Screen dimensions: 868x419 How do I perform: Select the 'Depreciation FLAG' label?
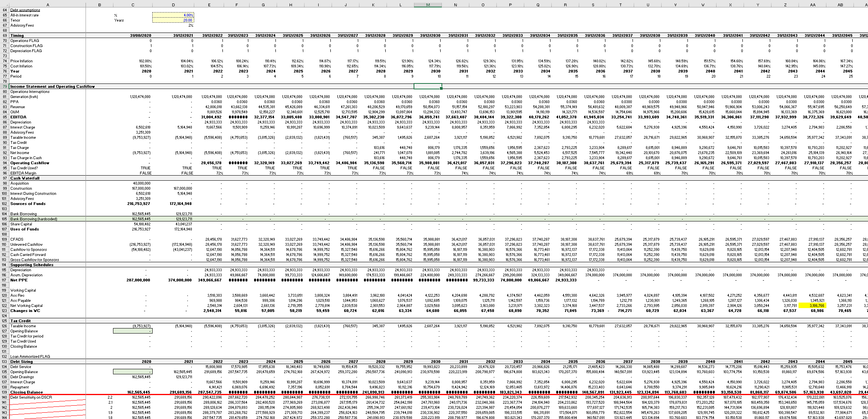(x=26, y=51)
